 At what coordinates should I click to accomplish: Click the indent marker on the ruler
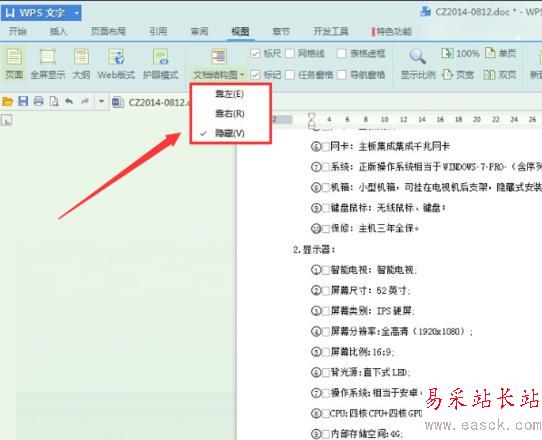coord(311,120)
